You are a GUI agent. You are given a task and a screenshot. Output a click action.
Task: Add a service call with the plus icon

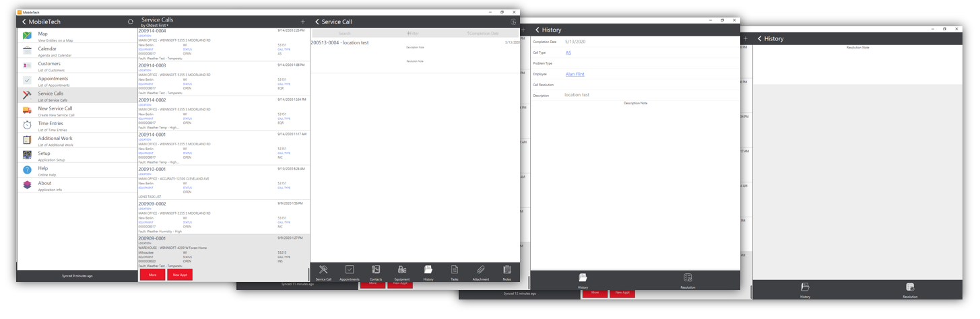(x=303, y=22)
